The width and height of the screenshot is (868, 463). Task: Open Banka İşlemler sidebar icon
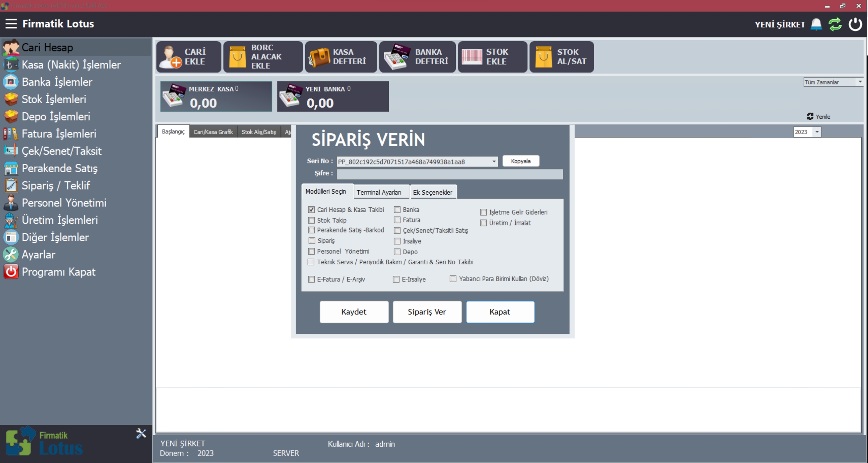[11, 82]
